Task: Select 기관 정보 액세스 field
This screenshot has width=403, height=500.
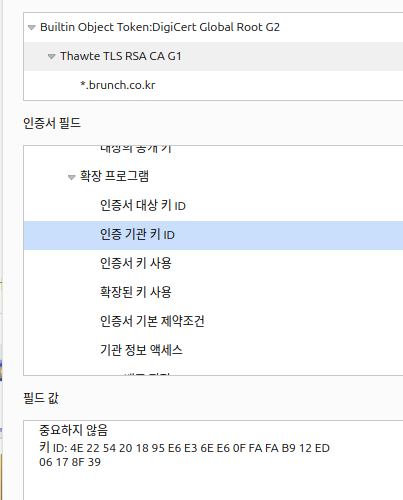Action: pyautogui.click(x=213, y=351)
